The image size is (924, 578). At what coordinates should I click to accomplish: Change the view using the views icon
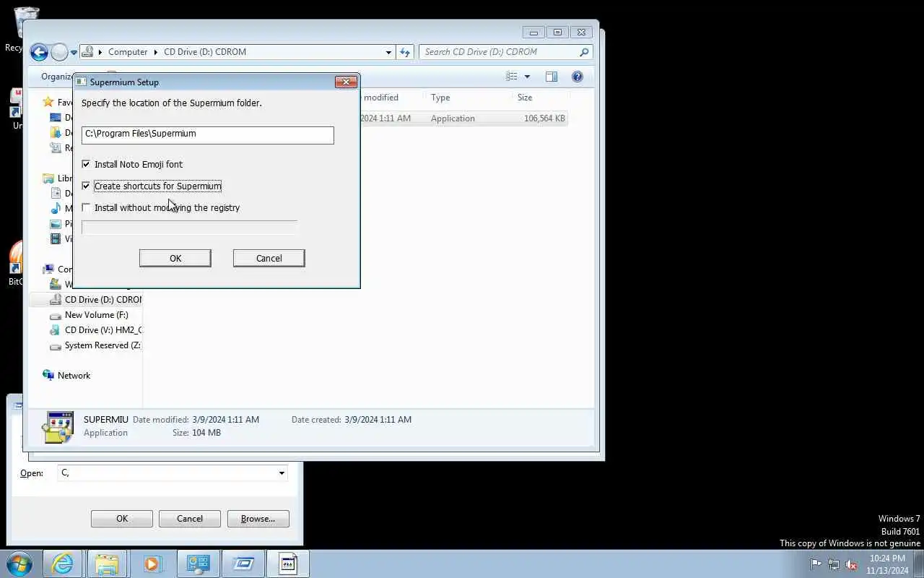tap(512, 77)
